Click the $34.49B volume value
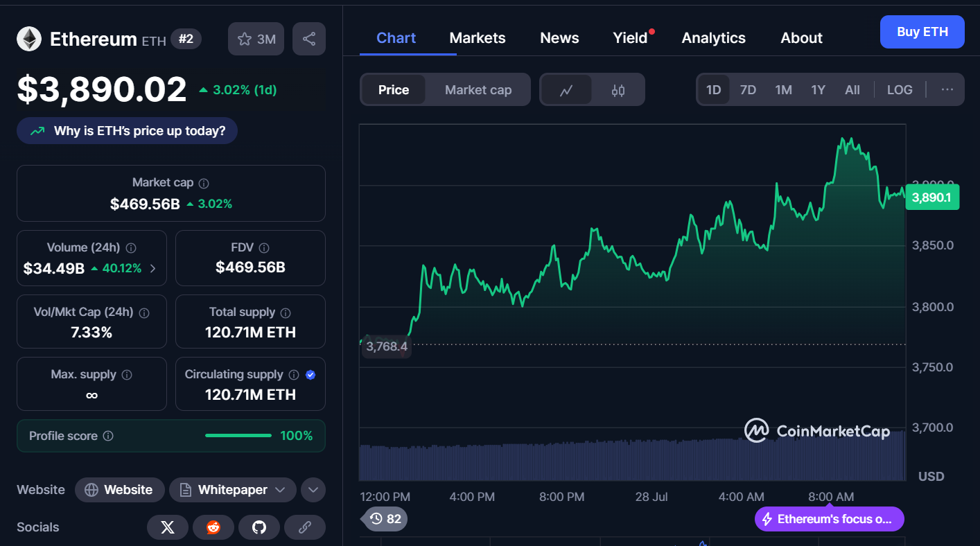This screenshot has width=980, height=546. point(53,268)
